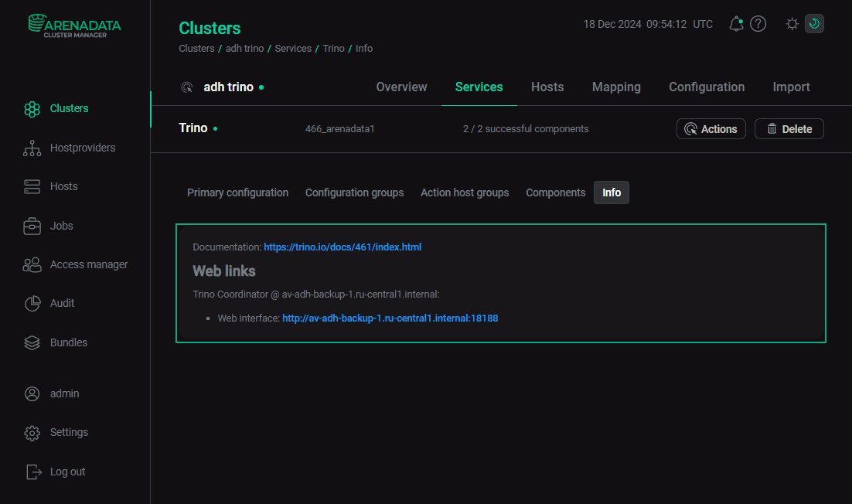Click the Web links heading
Image resolution: width=852 pixels, height=504 pixels.
[224, 271]
